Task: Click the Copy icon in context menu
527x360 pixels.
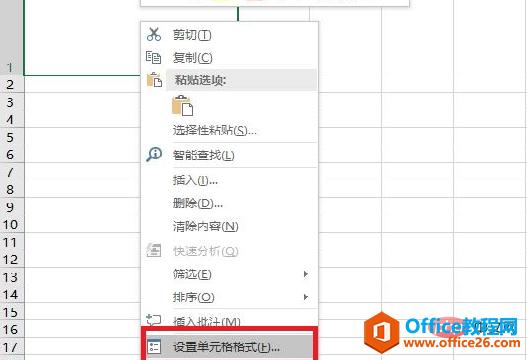Action: pos(154,57)
